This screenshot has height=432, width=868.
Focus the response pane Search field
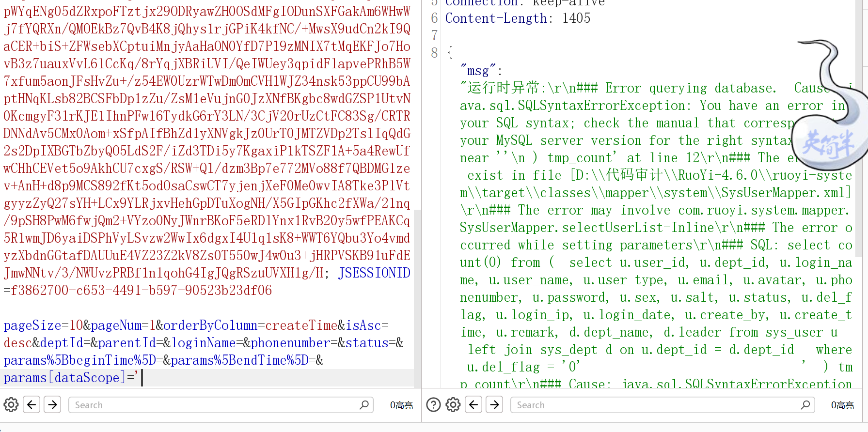663,405
